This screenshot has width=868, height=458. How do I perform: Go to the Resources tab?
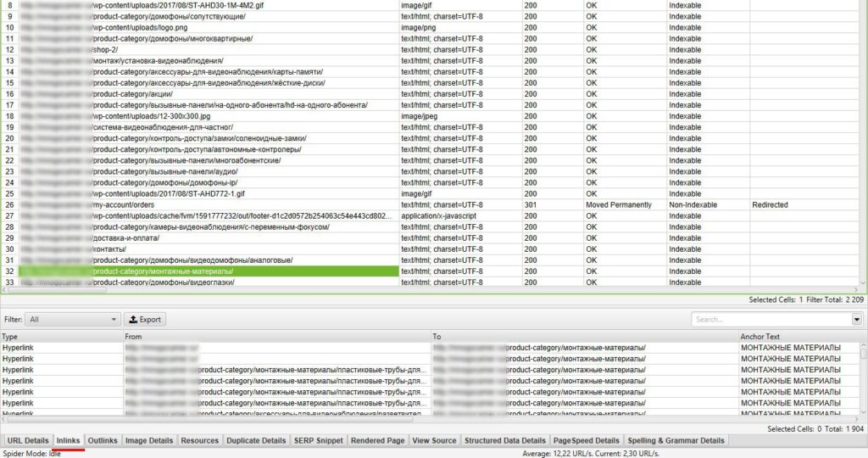(x=199, y=440)
